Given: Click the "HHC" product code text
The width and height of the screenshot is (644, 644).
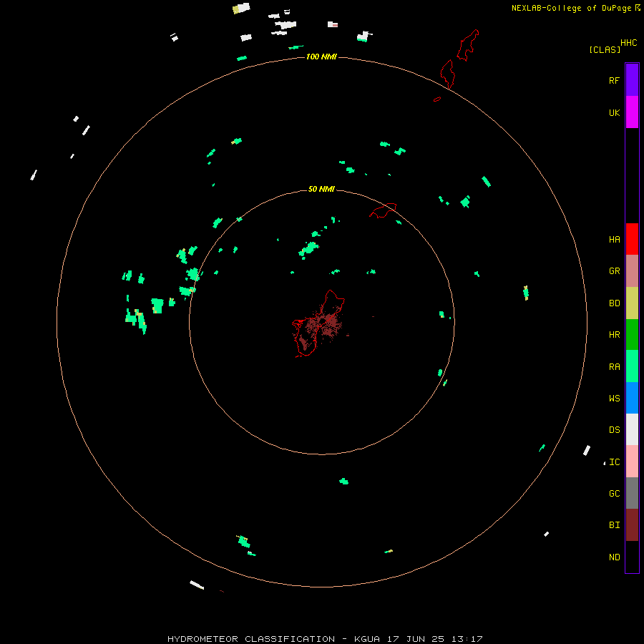Looking at the screenshot, I should click(628, 43).
